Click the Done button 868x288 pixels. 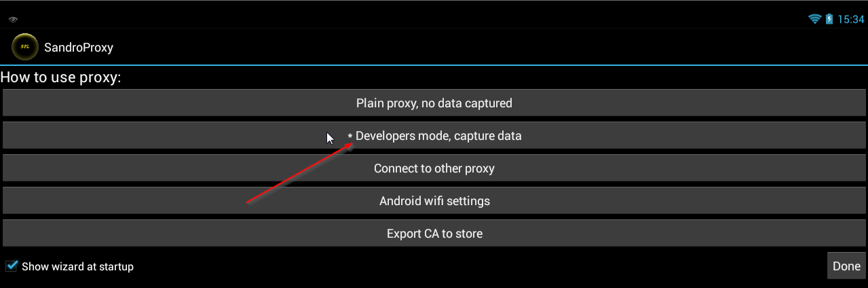tap(846, 266)
